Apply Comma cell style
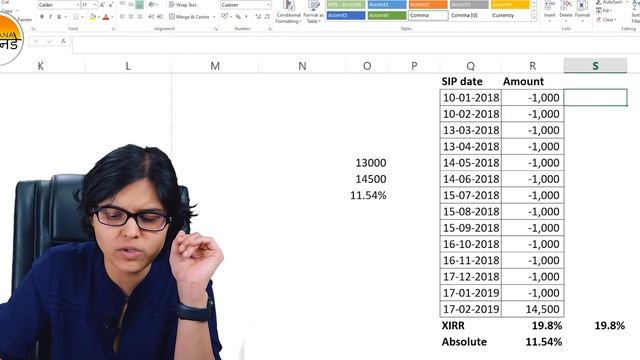 coord(428,15)
